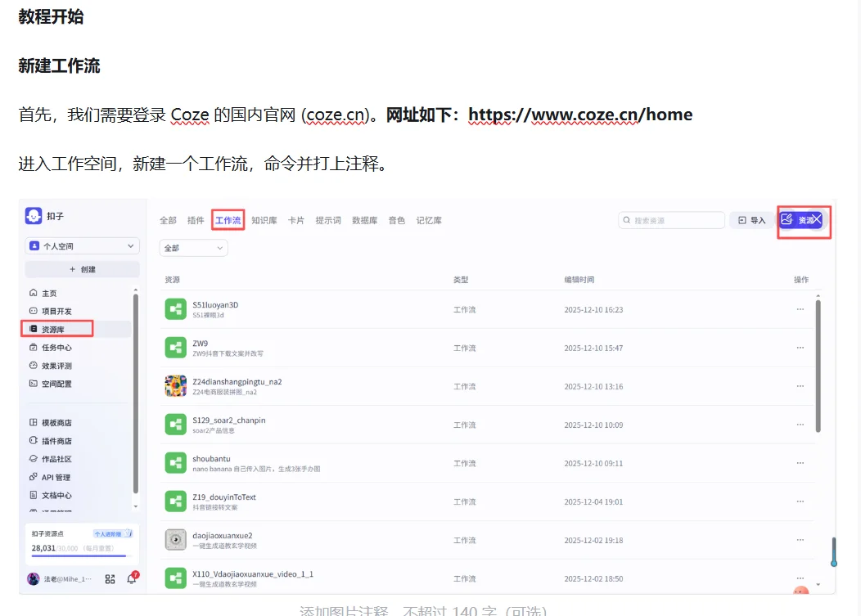Open the https://www.coze.cn/home link

(579, 115)
